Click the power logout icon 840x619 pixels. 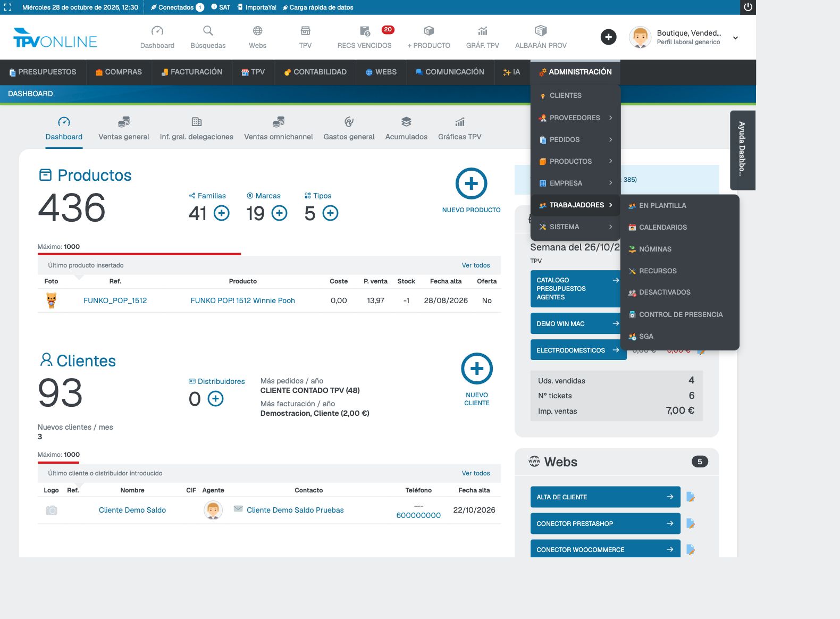[x=747, y=7]
